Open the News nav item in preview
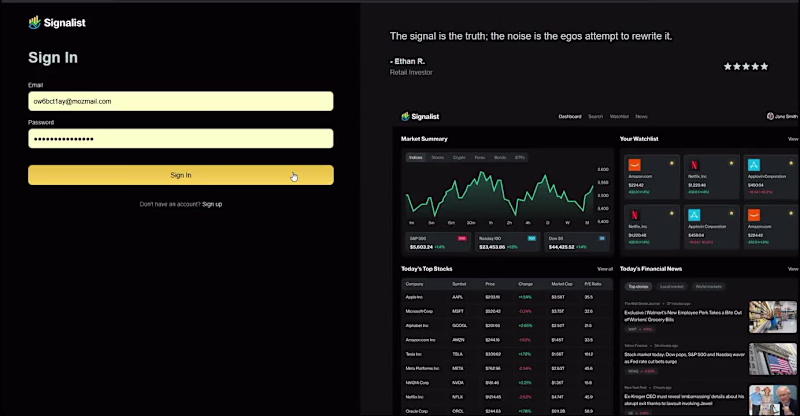The width and height of the screenshot is (800, 416). tap(641, 116)
